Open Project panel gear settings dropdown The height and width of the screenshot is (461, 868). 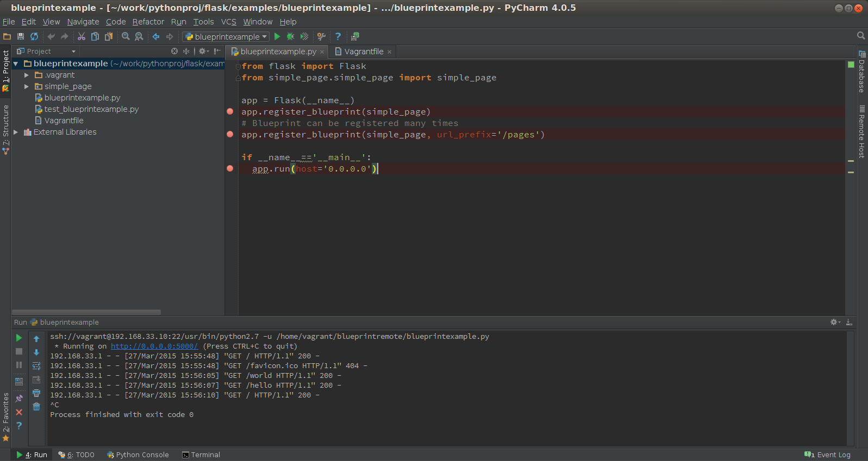(204, 51)
